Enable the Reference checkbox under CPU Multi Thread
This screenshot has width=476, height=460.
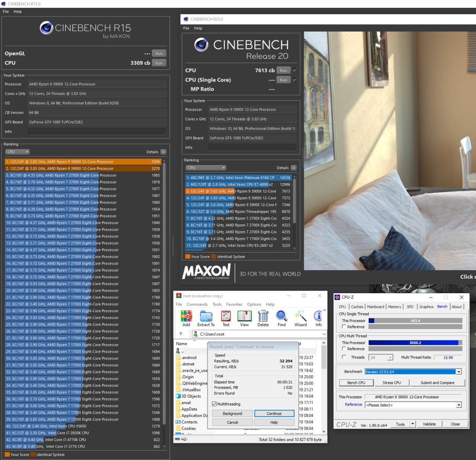(x=344, y=349)
